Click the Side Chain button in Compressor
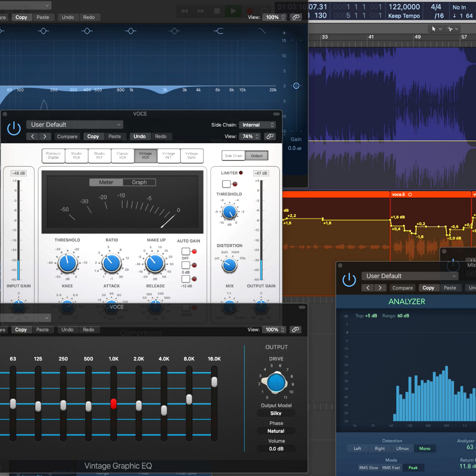 pos(233,156)
